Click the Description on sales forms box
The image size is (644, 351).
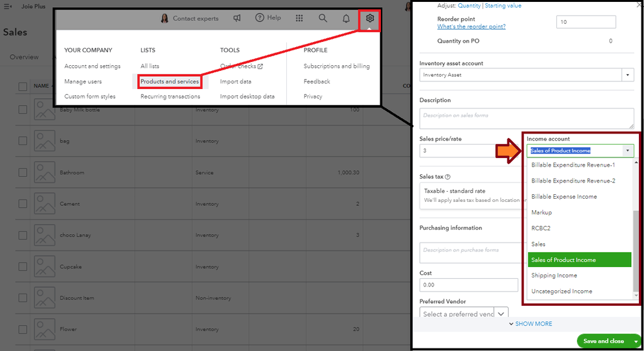tap(527, 118)
